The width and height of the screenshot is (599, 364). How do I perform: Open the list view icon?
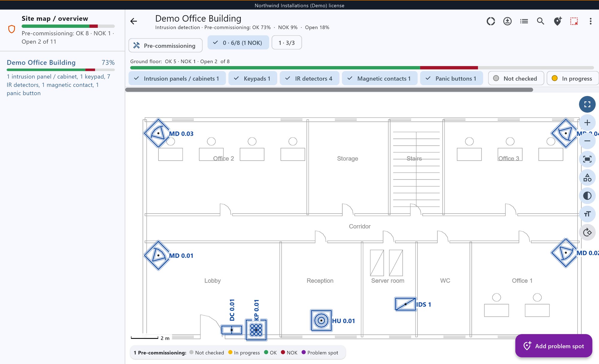[x=524, y=21]
